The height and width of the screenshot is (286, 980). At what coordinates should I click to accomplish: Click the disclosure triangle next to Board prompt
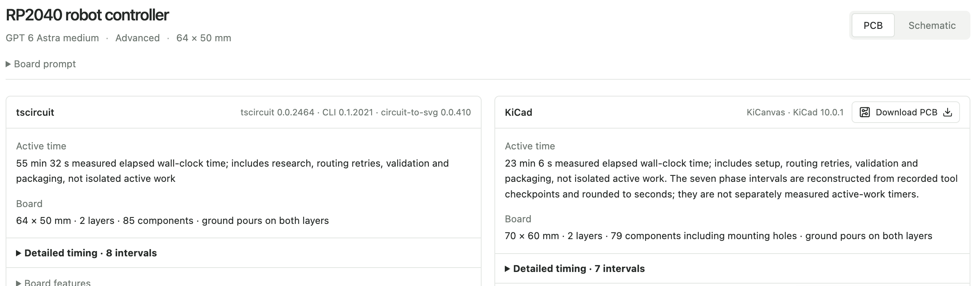8,64
